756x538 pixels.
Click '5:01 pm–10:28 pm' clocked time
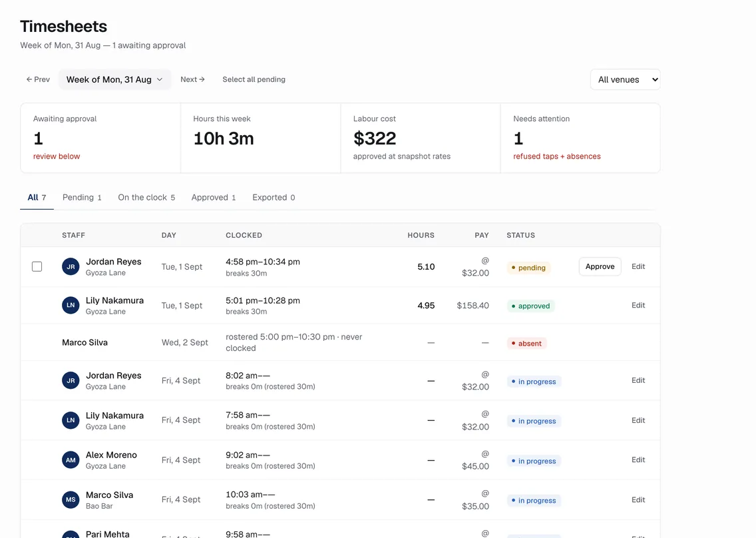(263, 300)
